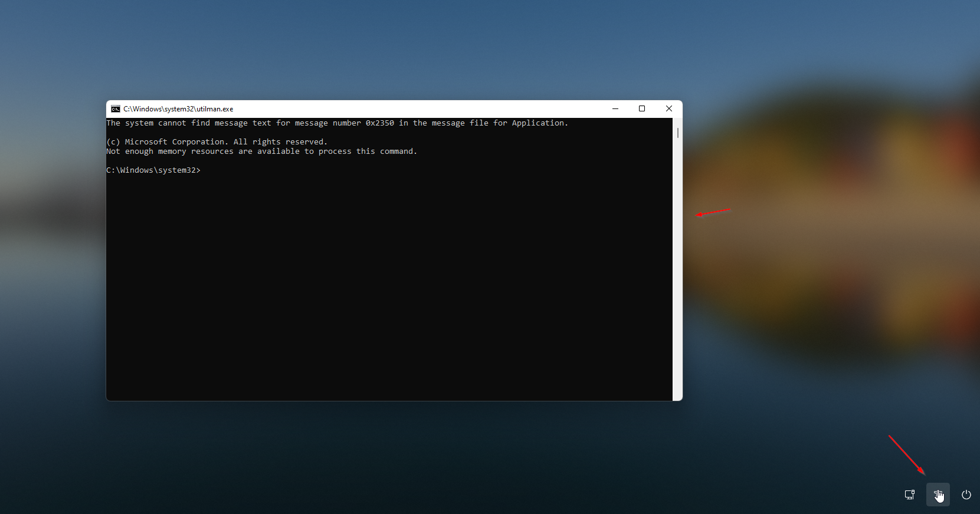Viewport: 980px width, 514px height.
Task: Click the Accessibility icon on the login screen
Action: [x=938, y=495]
